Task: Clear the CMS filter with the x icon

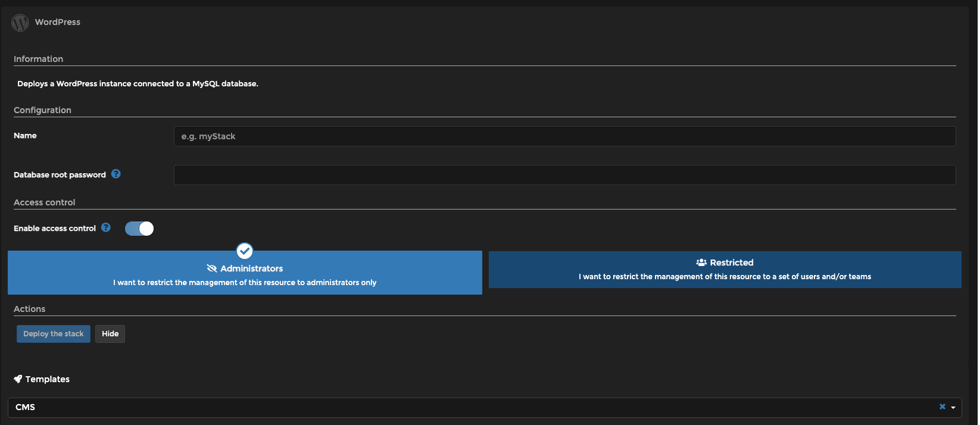Action: [x=942, y=407]
